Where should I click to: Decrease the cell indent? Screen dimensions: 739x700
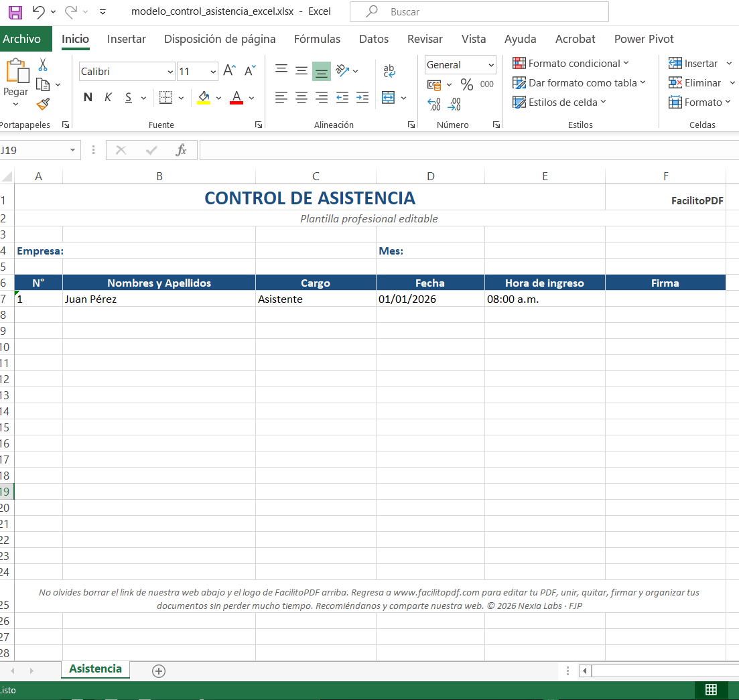pyautogui.click(x=342, y=98)
